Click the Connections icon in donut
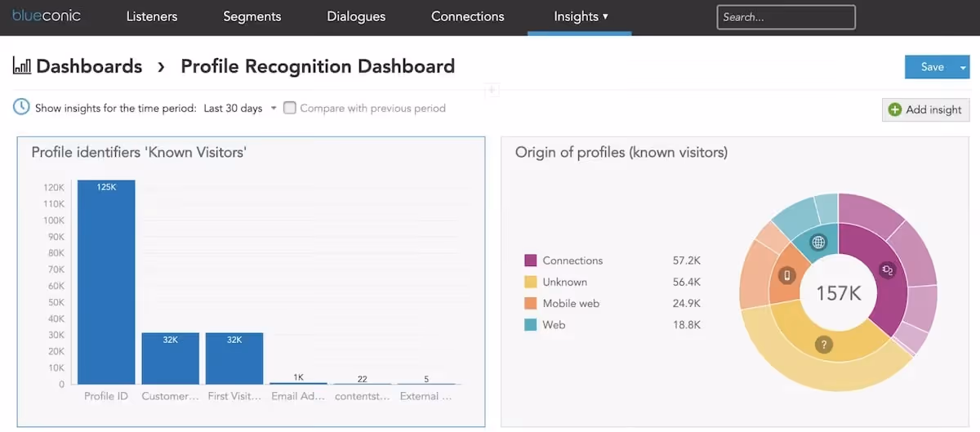The image size is (980, 432). 888,269
